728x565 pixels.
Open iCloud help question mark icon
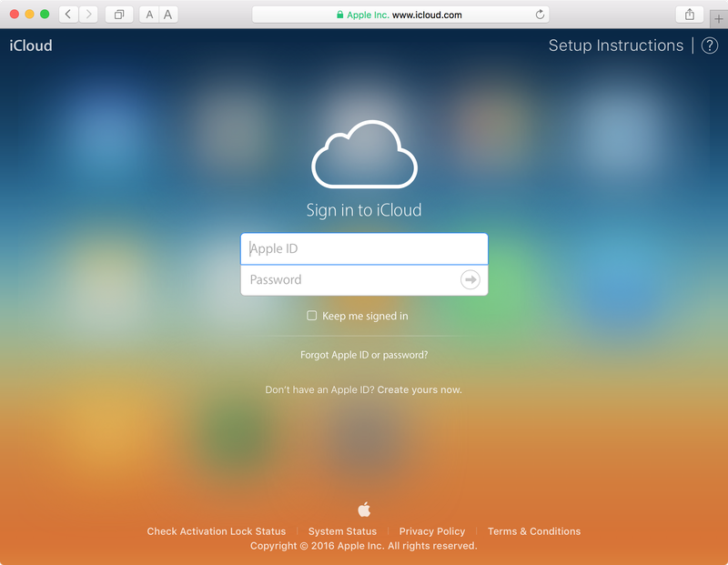point(710,45)
